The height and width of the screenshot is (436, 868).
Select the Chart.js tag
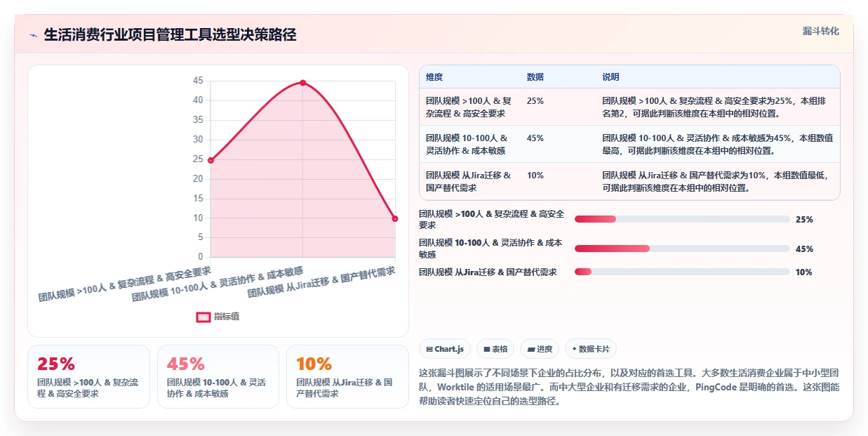pyautogui.click(x=445, y=349)
